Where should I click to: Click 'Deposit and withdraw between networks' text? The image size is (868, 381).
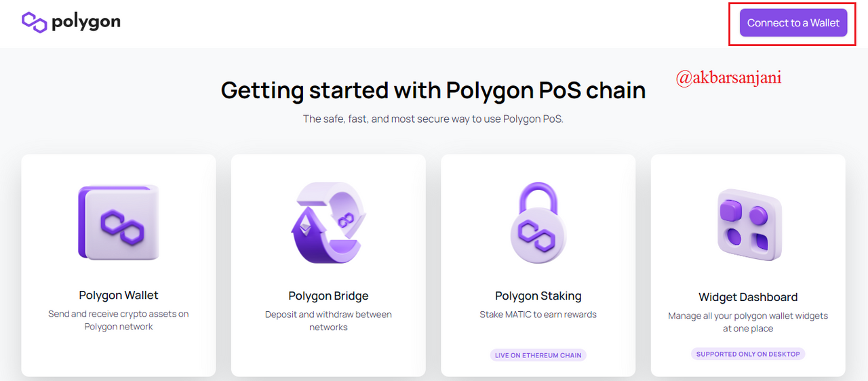click(328, 321)
